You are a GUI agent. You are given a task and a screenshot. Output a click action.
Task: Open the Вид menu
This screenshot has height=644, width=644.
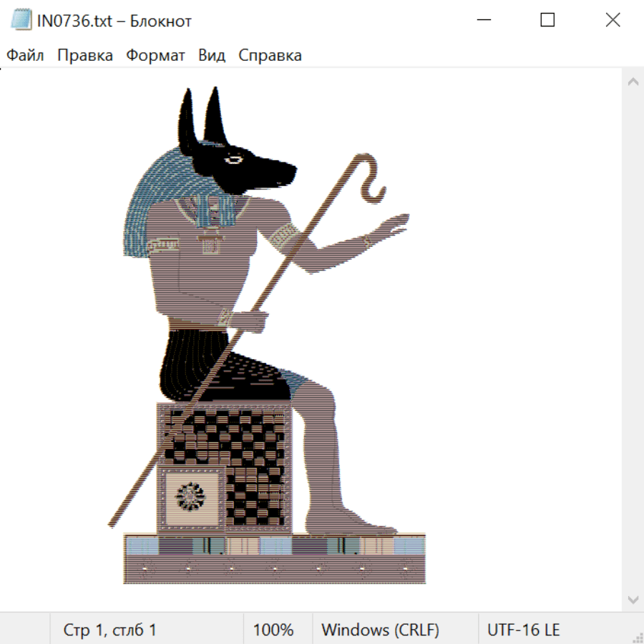click(x=212, y=55)
